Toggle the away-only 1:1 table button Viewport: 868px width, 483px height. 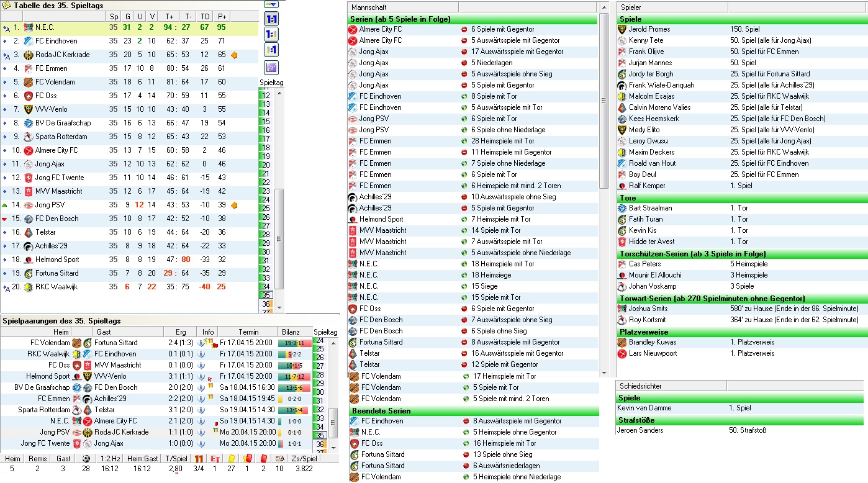(x=271, y=50)
